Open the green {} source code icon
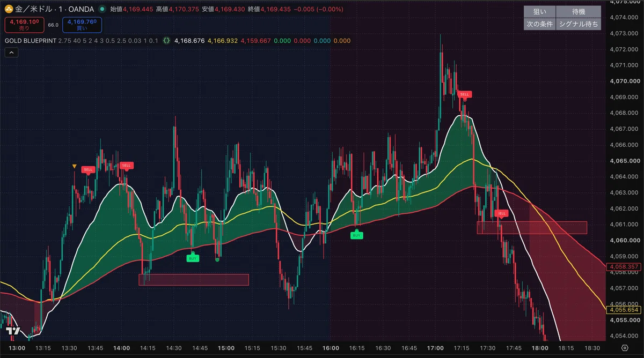 point(167,41)
